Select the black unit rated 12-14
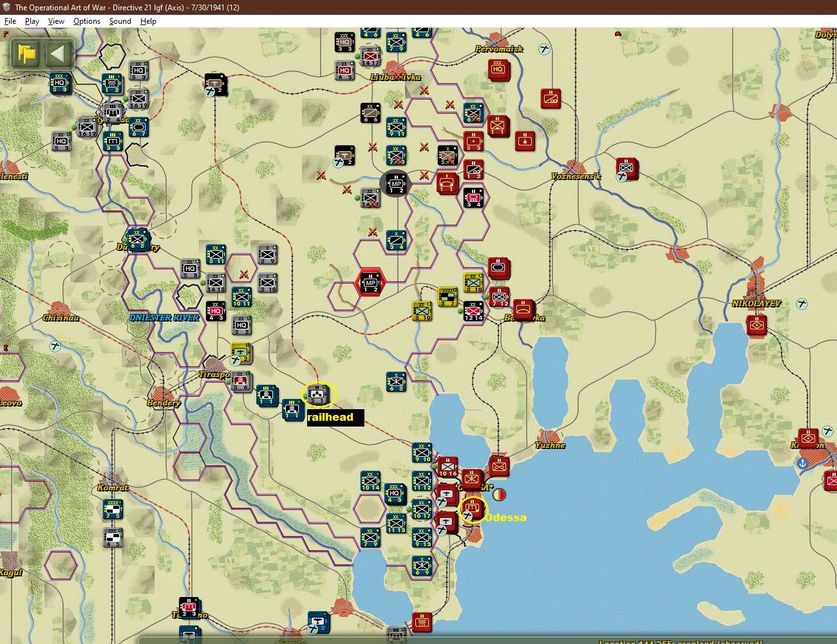The height and width of the screenshot is (644, 837). point(473,311)
